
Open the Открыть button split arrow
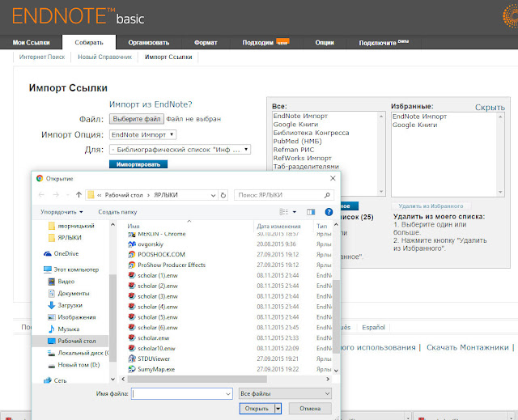tap(278, 409)
